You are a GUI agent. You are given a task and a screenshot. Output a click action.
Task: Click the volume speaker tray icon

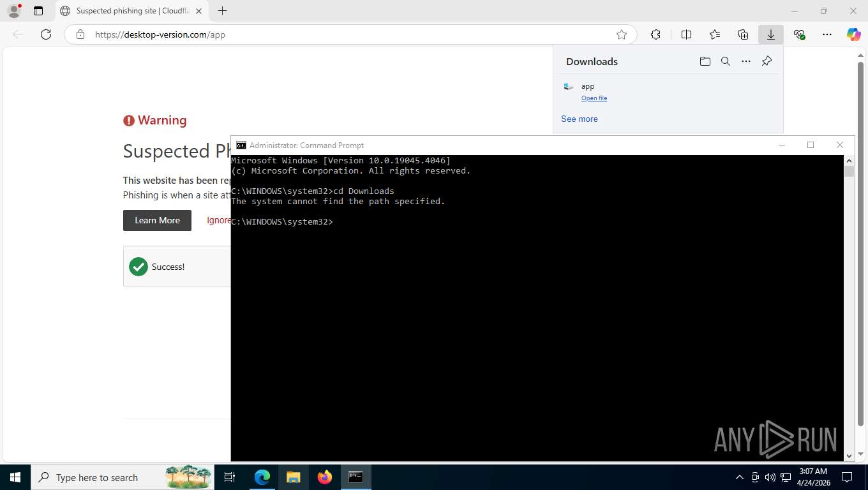(x=770, y=477)
